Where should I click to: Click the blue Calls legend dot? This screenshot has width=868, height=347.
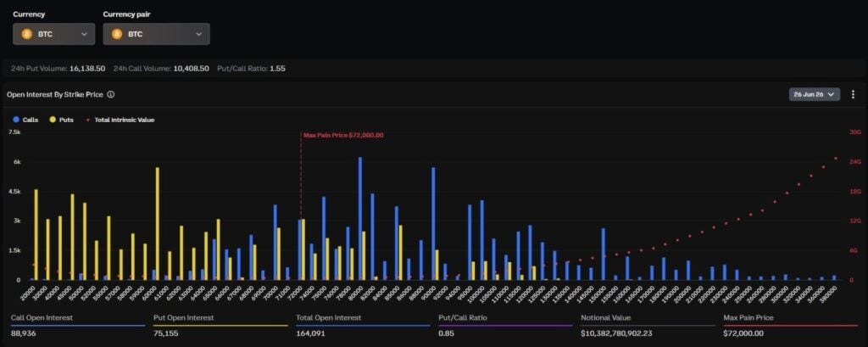15,120
